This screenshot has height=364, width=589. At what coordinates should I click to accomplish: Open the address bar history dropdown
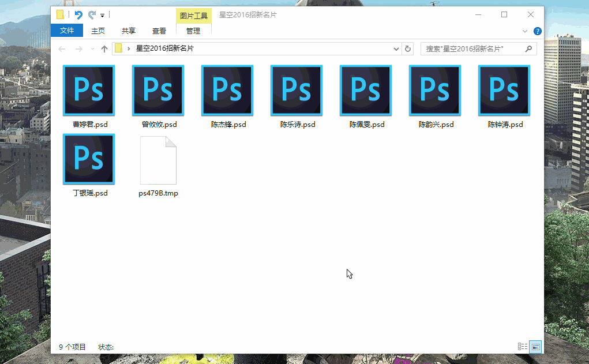[x=396, y=49]
